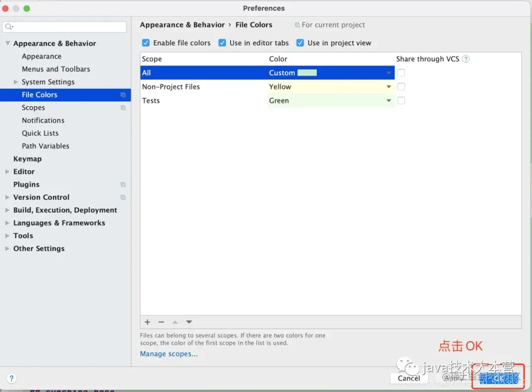Expand Editor settings node

point(7,171)
